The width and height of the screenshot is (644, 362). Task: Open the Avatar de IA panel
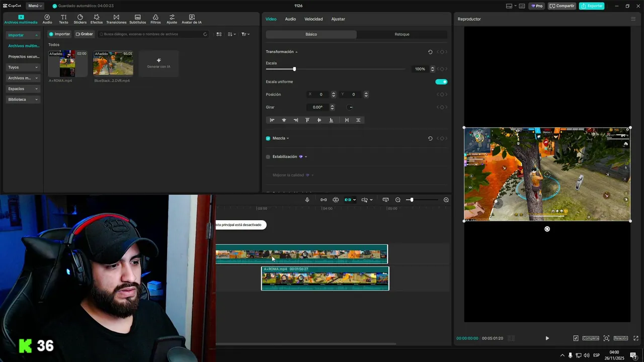(x=192, y=19)
